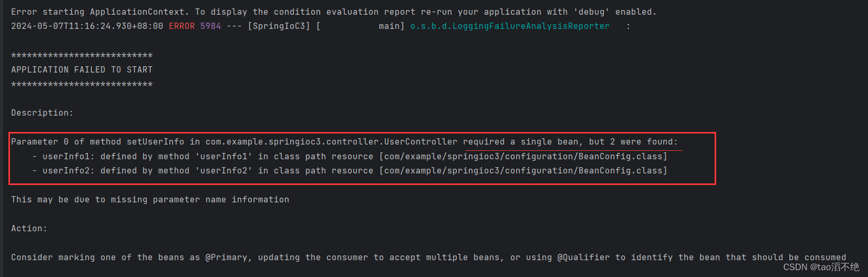Image resolution: width=868 pixels, height=277 pixels.
Task: Click the CSDN watermark at bottom right
Action: pos(821,267)
